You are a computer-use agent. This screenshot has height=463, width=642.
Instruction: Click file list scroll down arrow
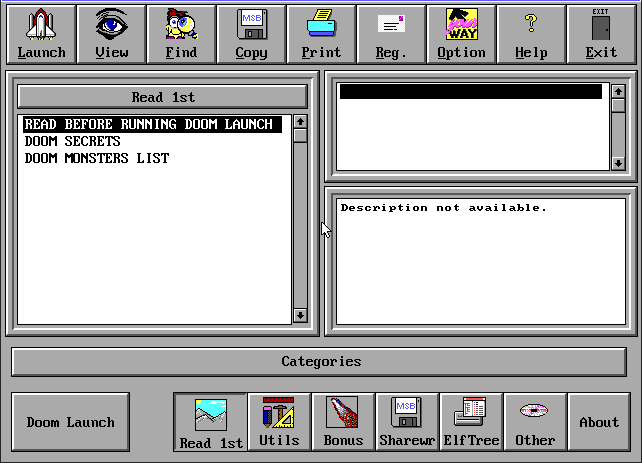[300, 315]
